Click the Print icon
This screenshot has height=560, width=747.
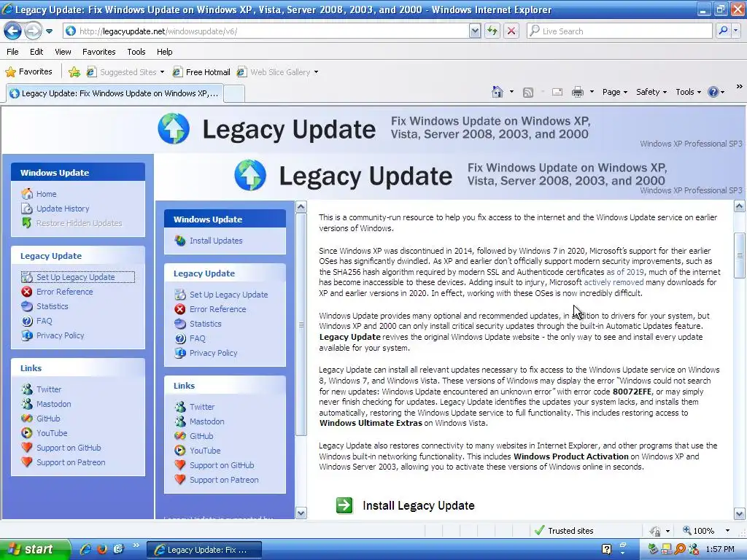pyautogui.click(x=578, y=93)
